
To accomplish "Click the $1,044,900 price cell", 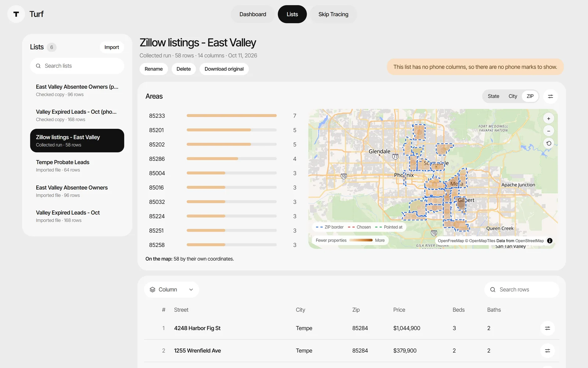I will 406,328.
